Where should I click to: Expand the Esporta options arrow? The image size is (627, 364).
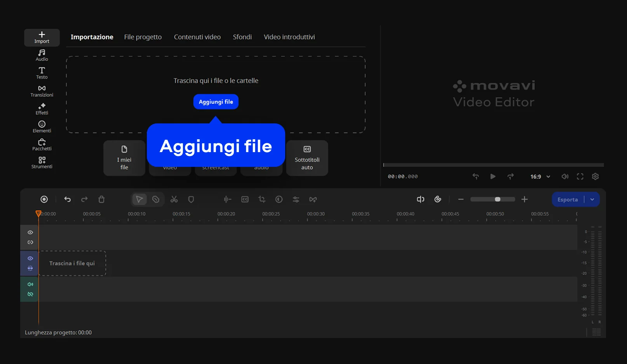pyautogui.click(x=592, y=199)
